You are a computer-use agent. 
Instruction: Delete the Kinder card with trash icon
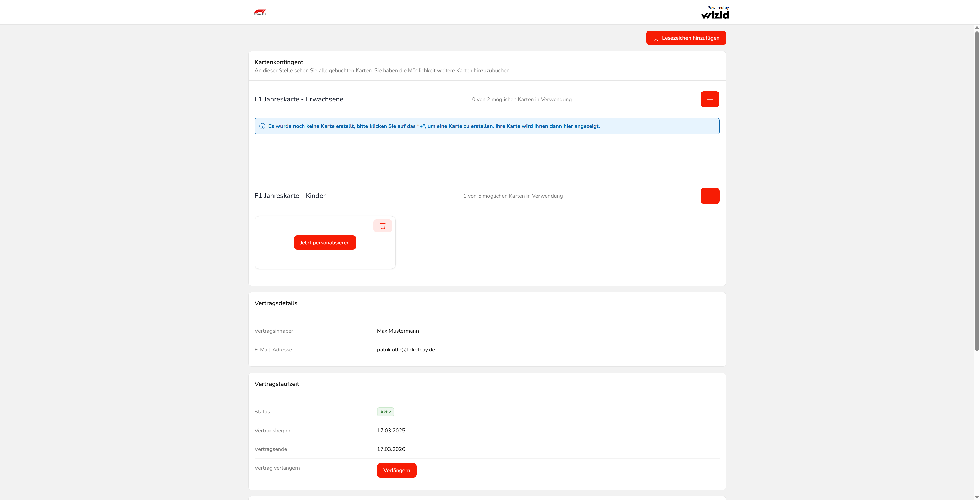382,226
